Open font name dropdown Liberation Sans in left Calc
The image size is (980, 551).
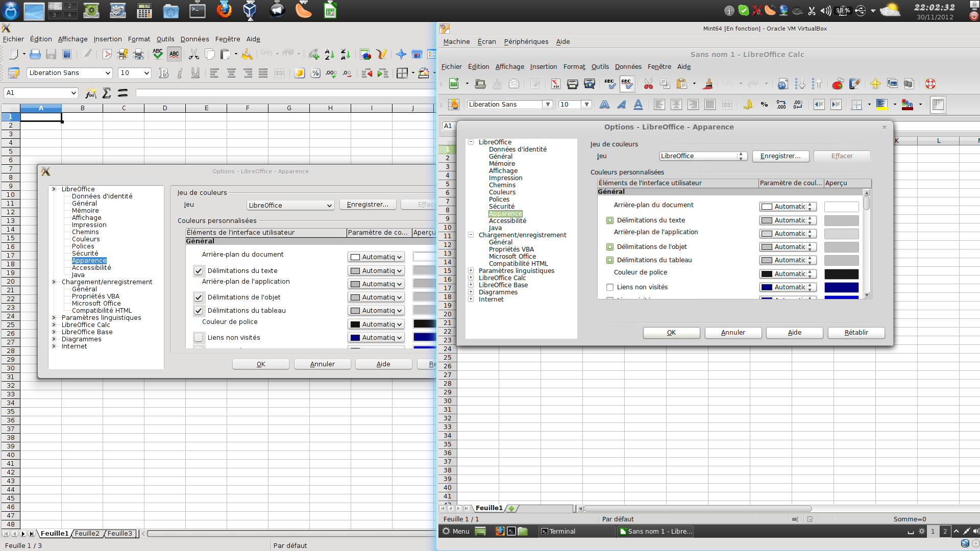pos(108,73)
